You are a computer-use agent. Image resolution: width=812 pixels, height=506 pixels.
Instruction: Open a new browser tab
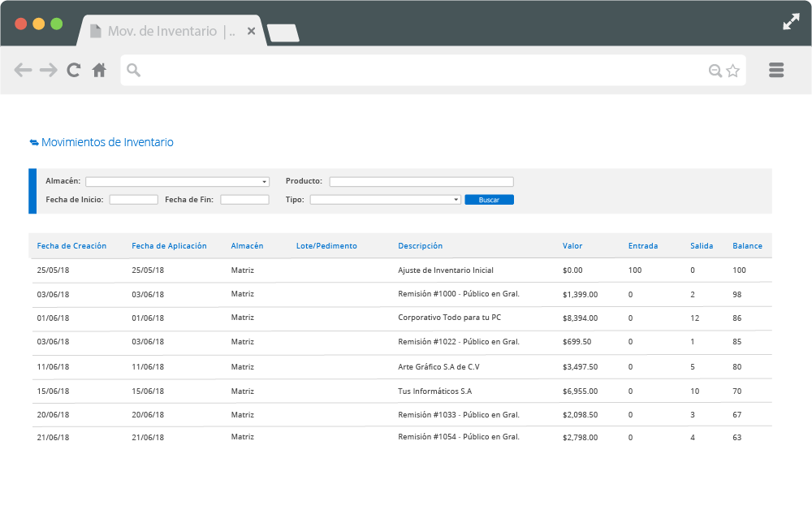tap(283, 32)
